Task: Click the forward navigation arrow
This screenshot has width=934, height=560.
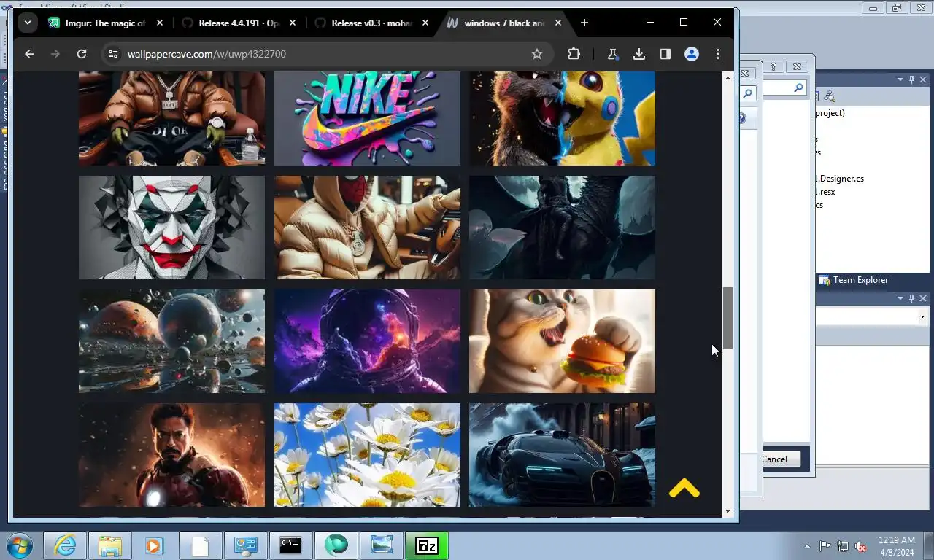Action: pyautogui.click(x=55, y=54)
